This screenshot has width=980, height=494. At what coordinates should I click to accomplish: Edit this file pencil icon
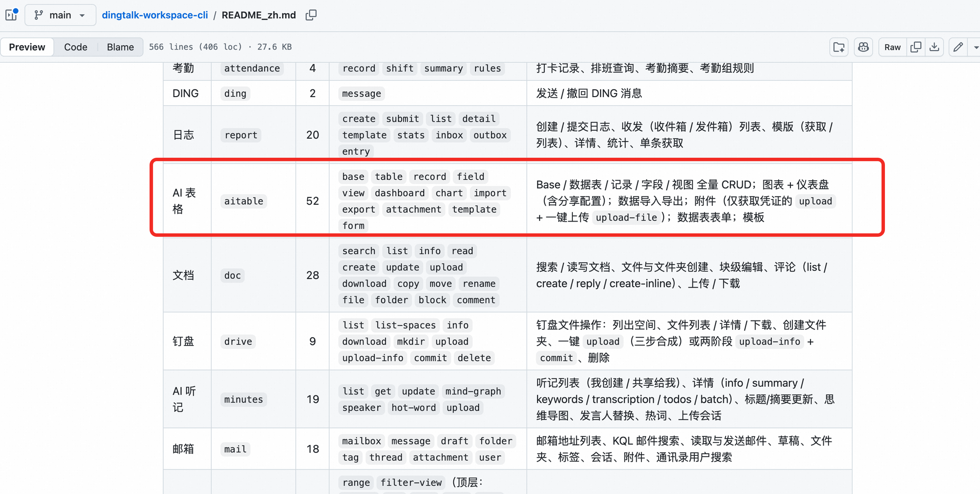958,47
